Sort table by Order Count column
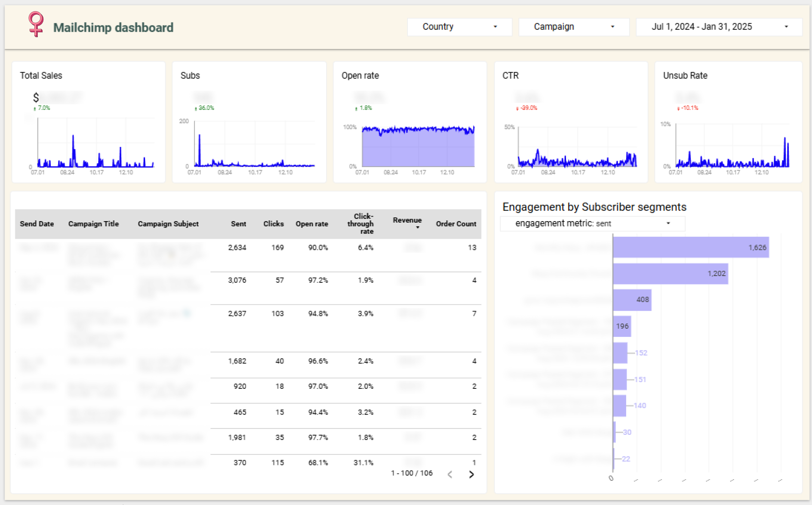This screenshot has height=505, width=812. pos(456,224)
